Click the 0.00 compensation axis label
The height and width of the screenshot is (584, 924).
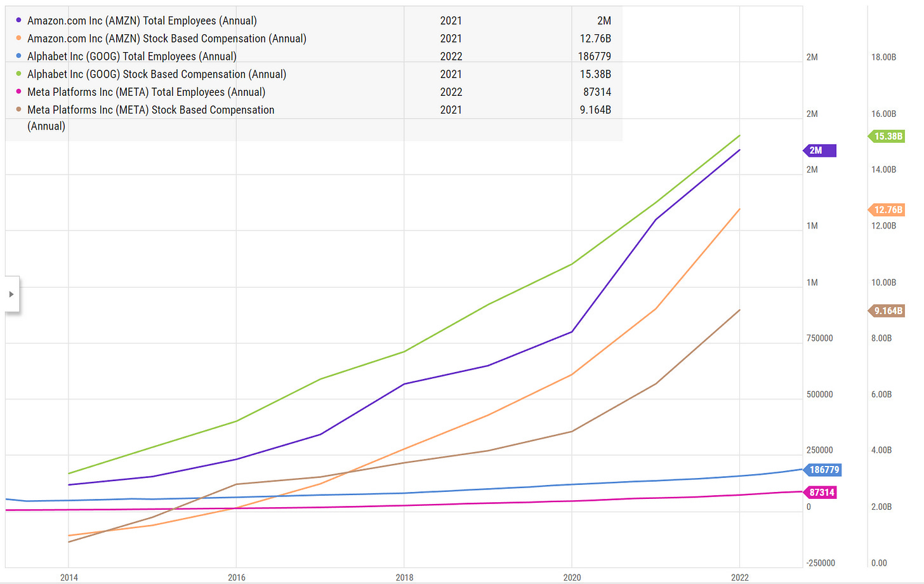tap(880, 563)
